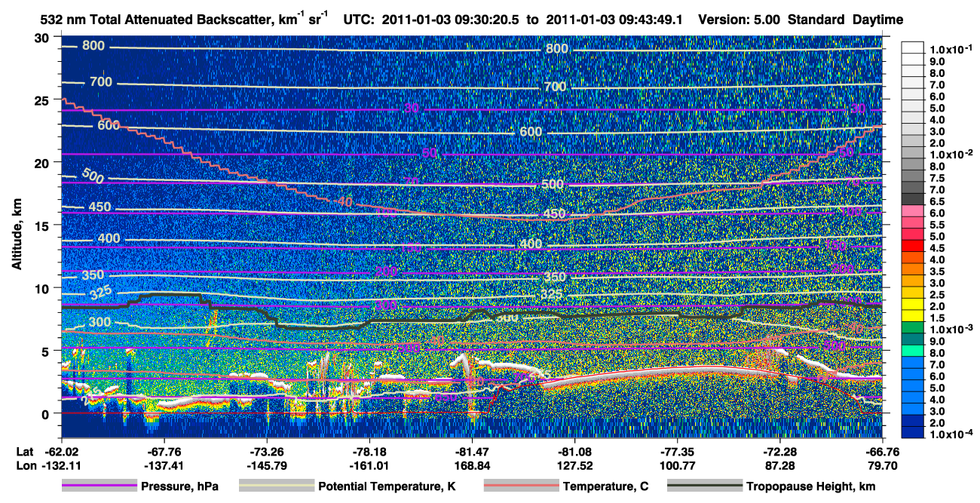Click longitude value 100.77

677,466
